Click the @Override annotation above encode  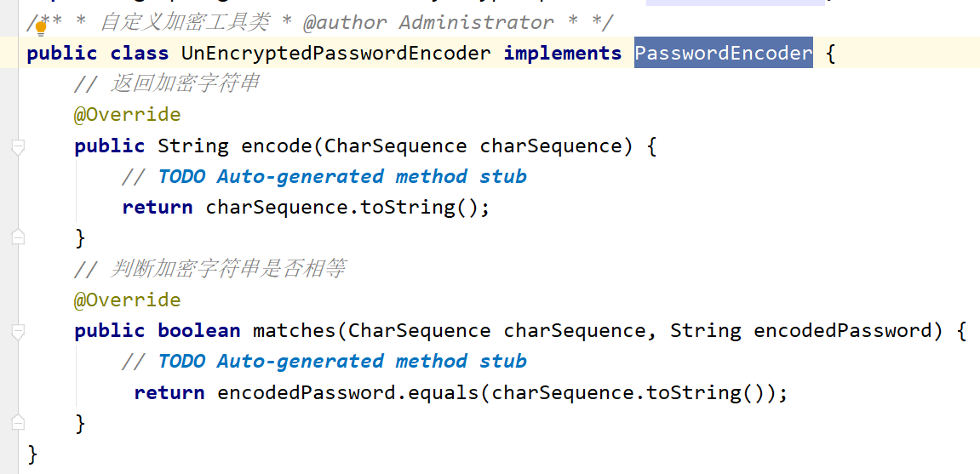pos(127,115)
